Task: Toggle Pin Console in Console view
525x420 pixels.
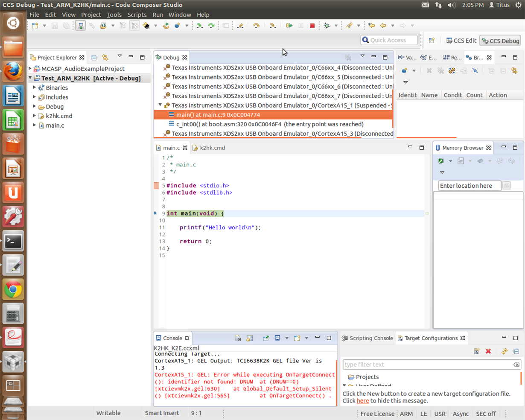Action: point(266,338)
